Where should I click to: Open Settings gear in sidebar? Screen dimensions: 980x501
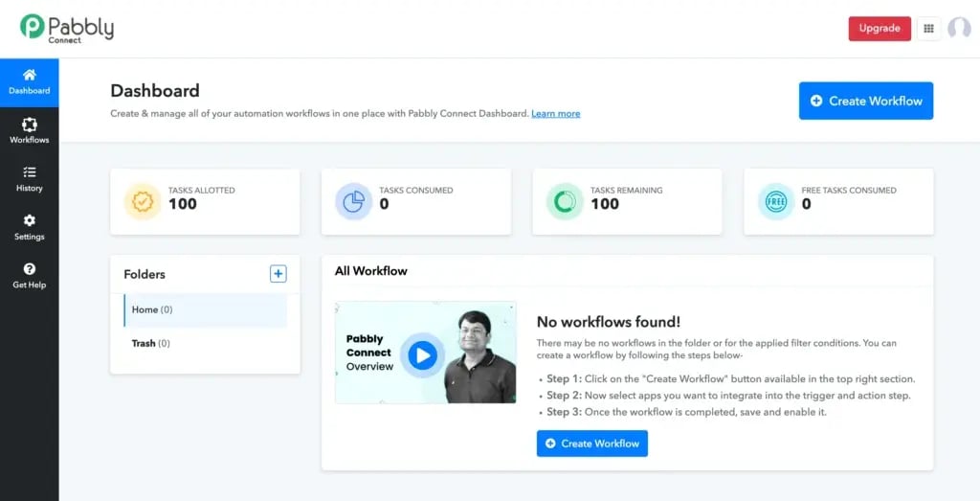[30, 220]
